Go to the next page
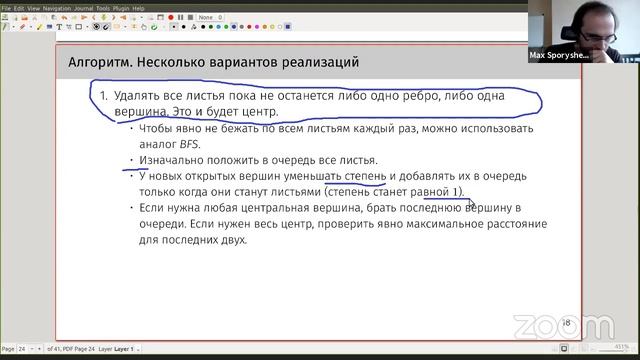This screenshot has height=360, width=640. pyautogui.click(x=113, y=18)
